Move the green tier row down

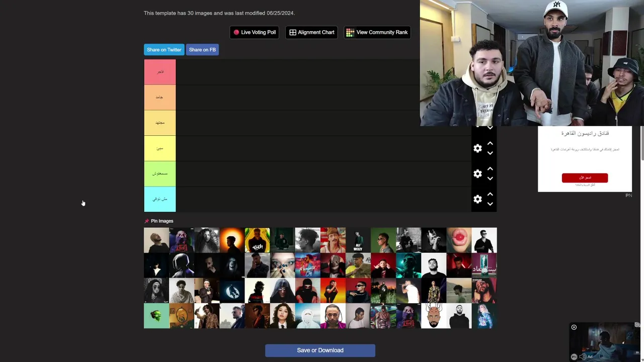pos(490,178)
